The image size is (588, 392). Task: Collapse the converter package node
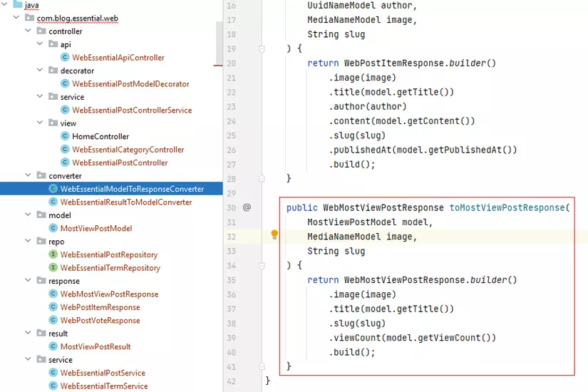click(27, 175)
